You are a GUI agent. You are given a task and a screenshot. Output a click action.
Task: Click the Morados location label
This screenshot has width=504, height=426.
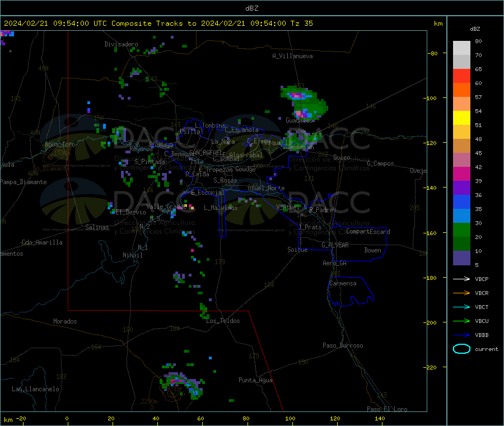pyautogui.click(x=65, y=321)
